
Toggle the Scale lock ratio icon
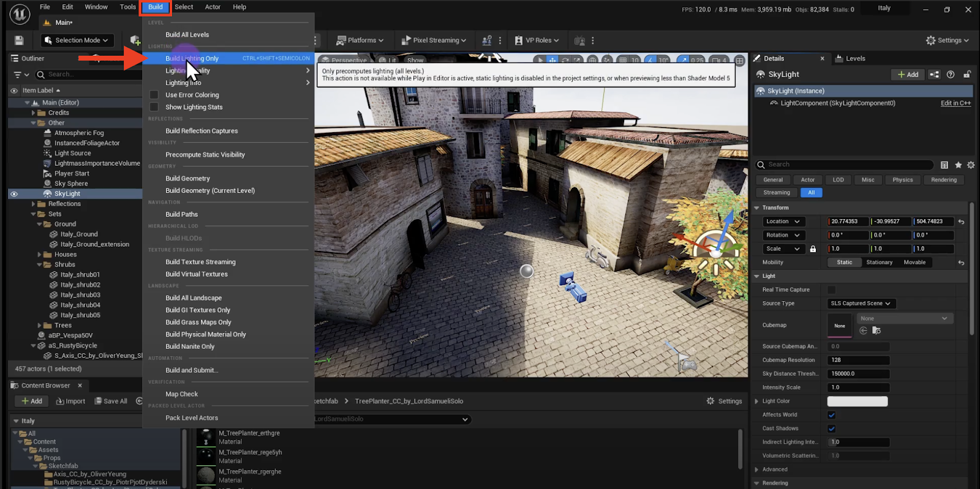tap(813, 249)
